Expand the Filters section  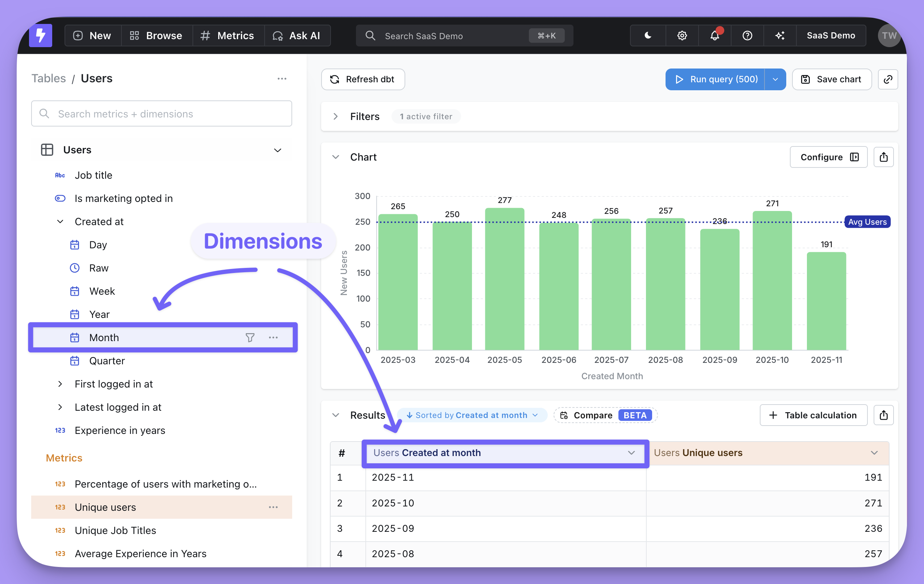click(x=336, y=116)
